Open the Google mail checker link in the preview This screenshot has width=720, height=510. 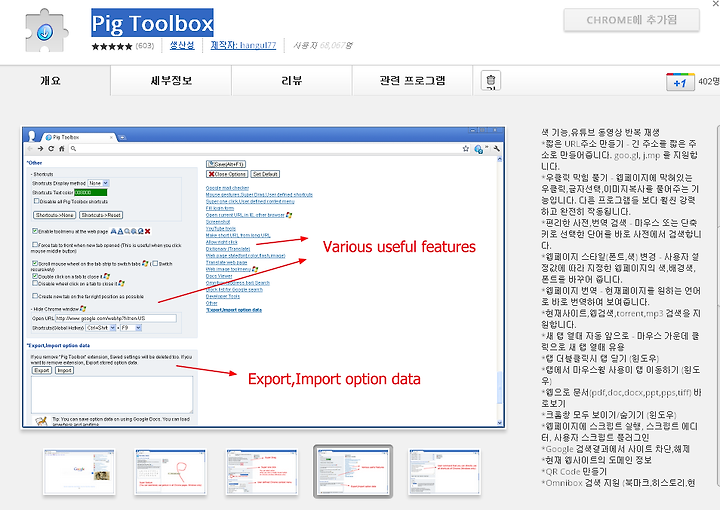(x=227, y=188)
